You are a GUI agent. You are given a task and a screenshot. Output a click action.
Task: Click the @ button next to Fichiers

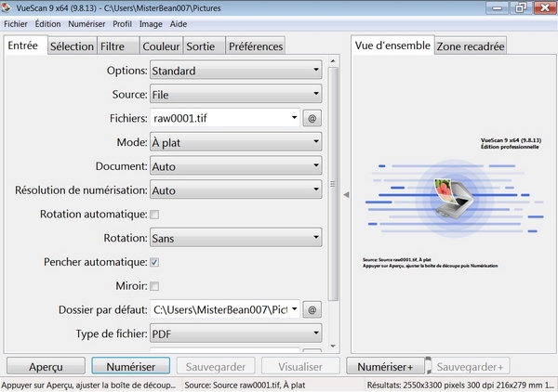point(312,118)
